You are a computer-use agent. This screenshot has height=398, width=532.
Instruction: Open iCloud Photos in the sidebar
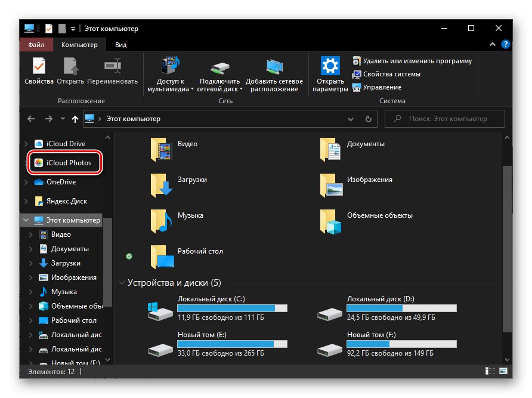[x=68, y=162]
